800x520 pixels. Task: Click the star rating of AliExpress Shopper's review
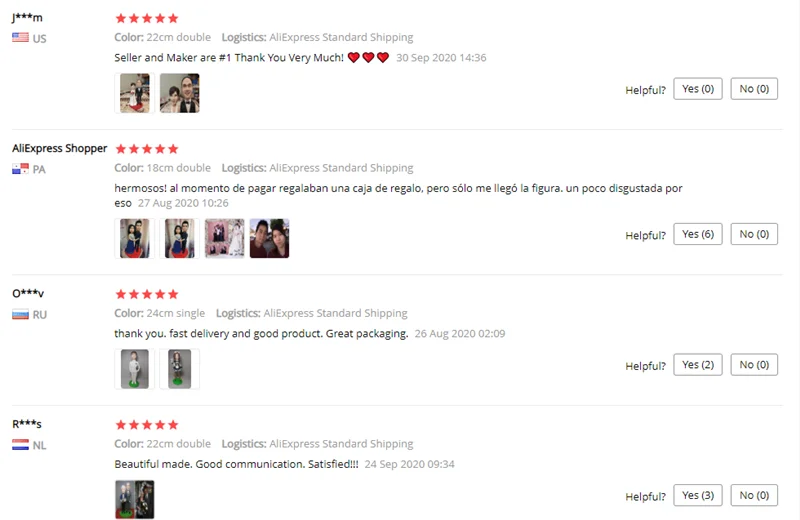coord(147,149)
